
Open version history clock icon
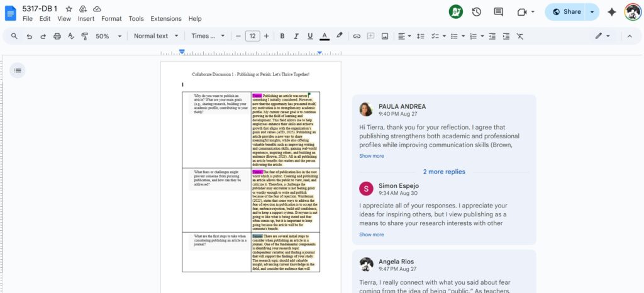[477, 12]
